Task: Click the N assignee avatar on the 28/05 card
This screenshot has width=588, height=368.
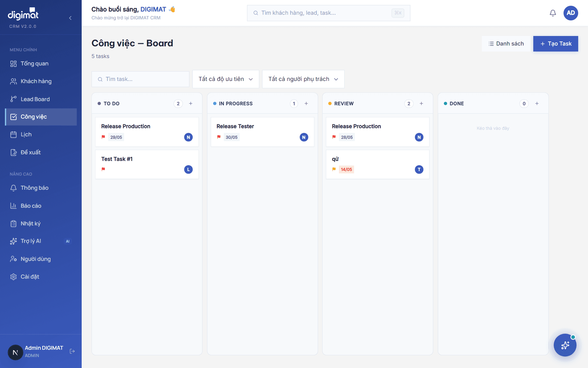Action: 419,137
